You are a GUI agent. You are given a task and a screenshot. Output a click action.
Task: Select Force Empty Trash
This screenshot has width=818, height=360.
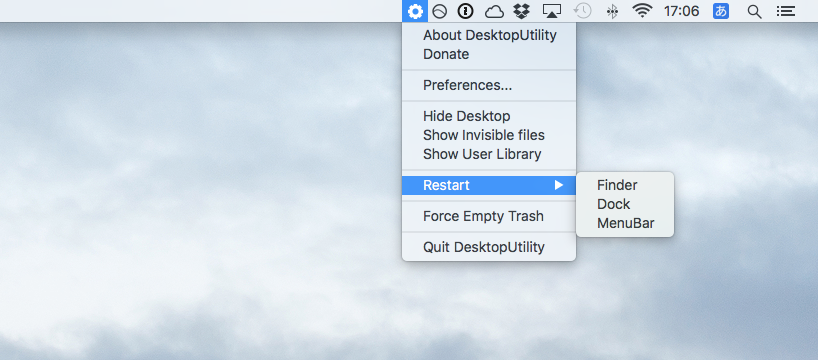(x=489, y=216)
